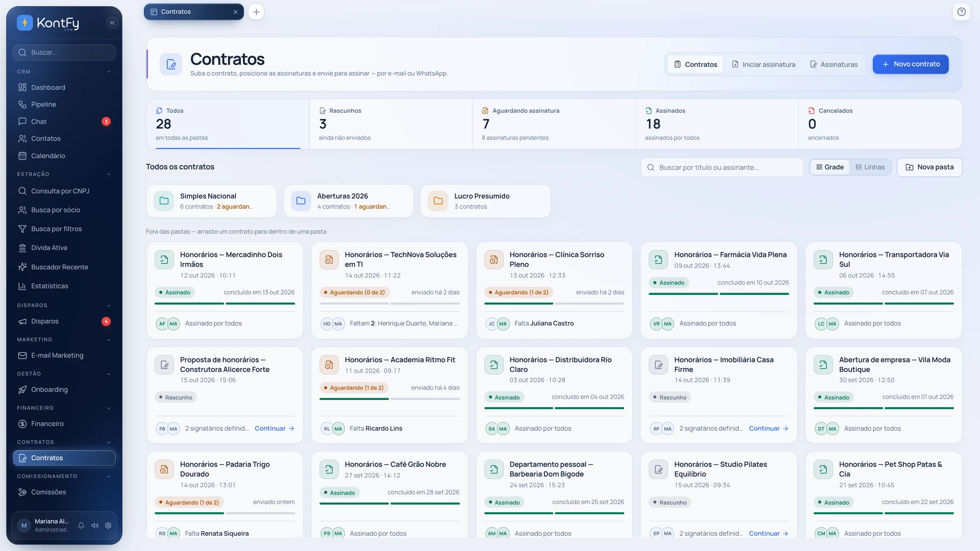Select the Contratos tab in the header
This screenshot has width=980, height=551.
point(696,64)
